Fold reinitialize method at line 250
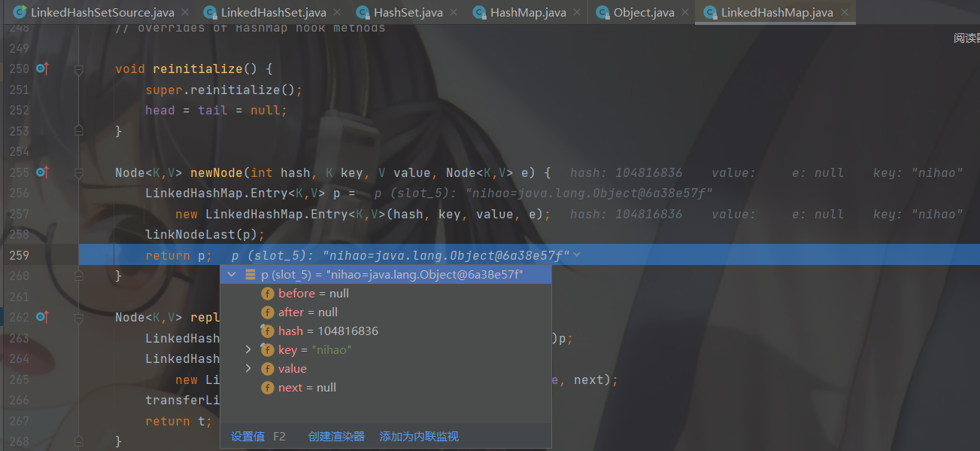This screenshot has height=451, width=980. (78, 69)
